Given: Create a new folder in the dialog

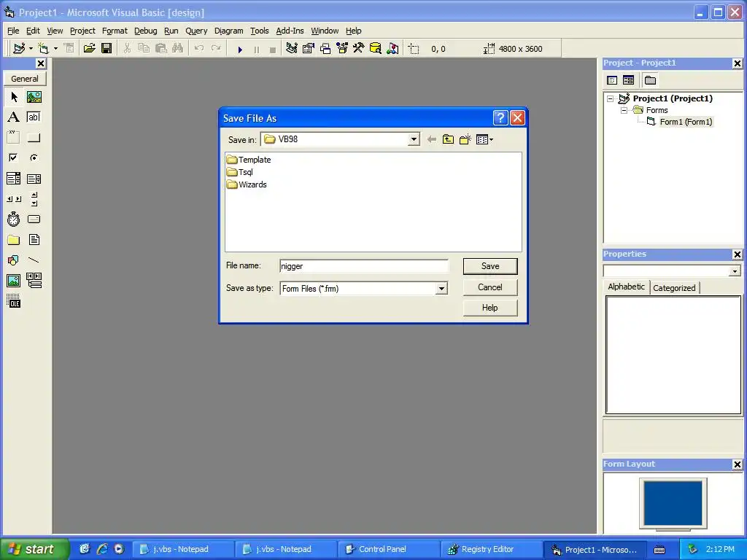Looking at the screenshot, I should (x=465, y=139).
